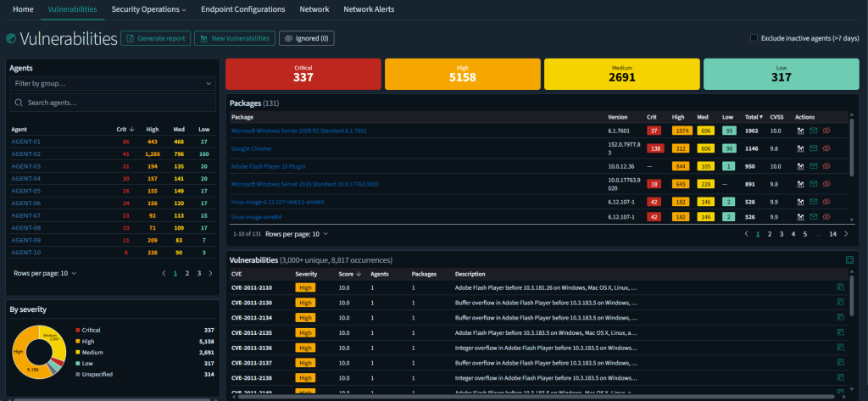Filter by the green Low 317 tile
868x401 pixels.
point(781,75)
